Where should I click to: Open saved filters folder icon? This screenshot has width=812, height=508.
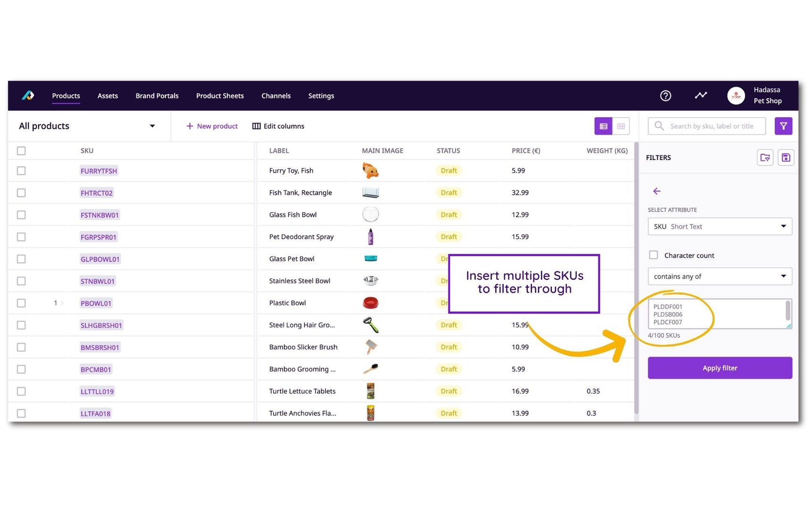point(765,158)
